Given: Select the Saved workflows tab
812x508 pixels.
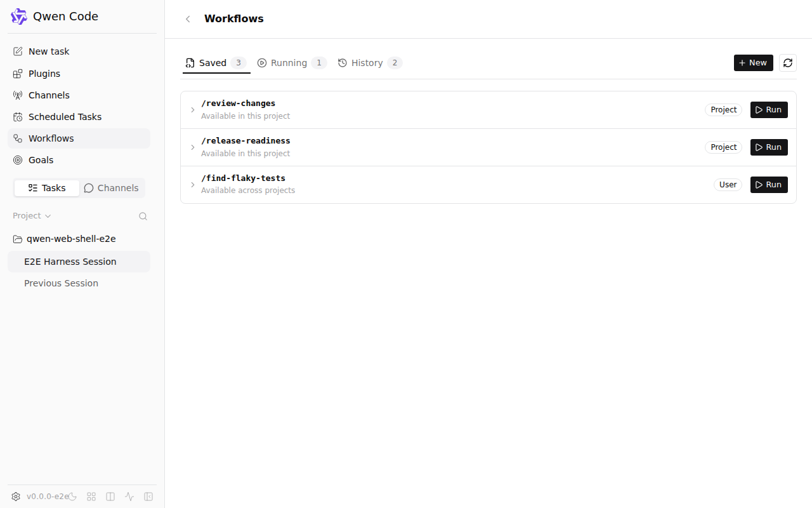Looking at the screenshot, I should click(216, 63).
